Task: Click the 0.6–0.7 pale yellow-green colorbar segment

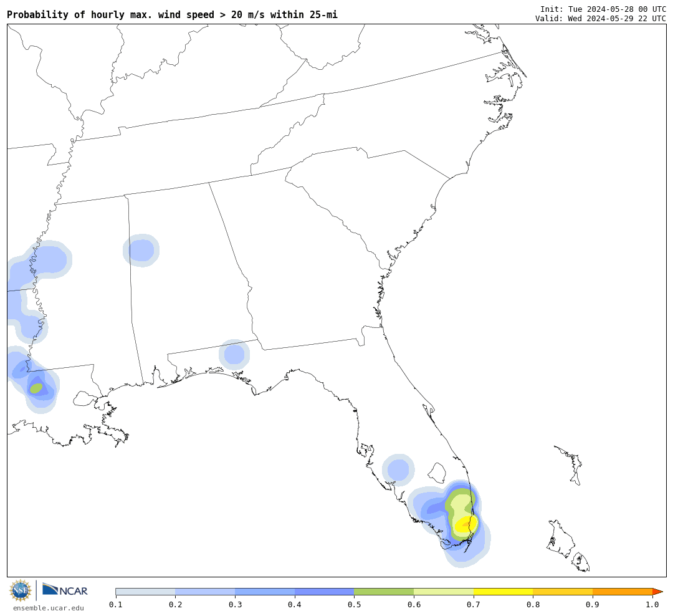Action: coord(444,592)
